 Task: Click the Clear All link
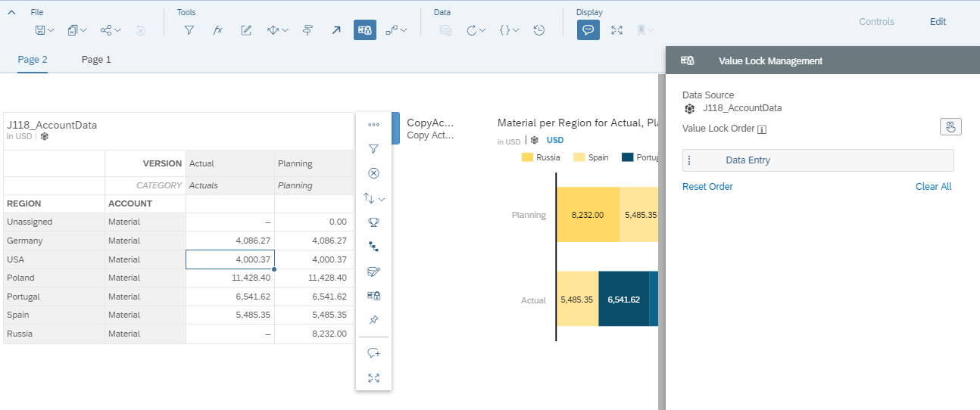933,186
